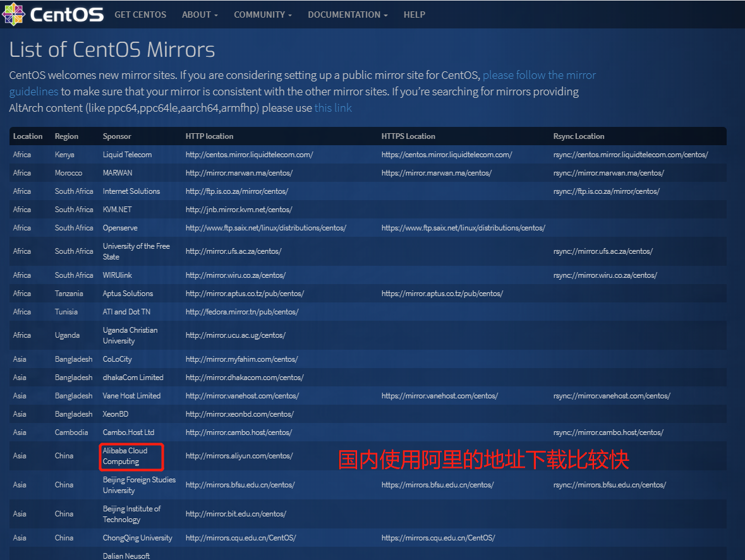
Task: Open mirror.vanehost.com HTTPS link
Action: coord(440,396)
